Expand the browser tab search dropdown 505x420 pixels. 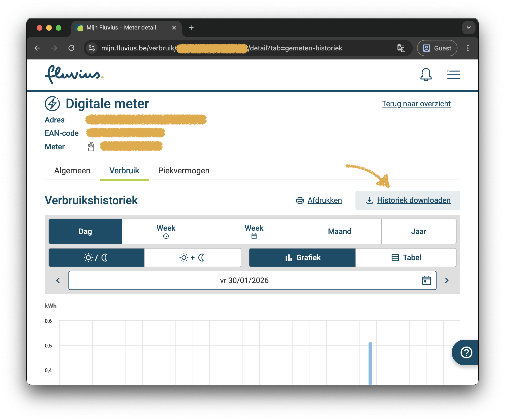click(x=468, y=28)
